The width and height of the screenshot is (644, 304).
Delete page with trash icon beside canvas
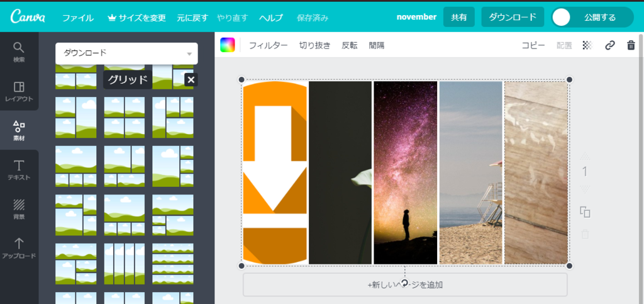tap(585, 234)
